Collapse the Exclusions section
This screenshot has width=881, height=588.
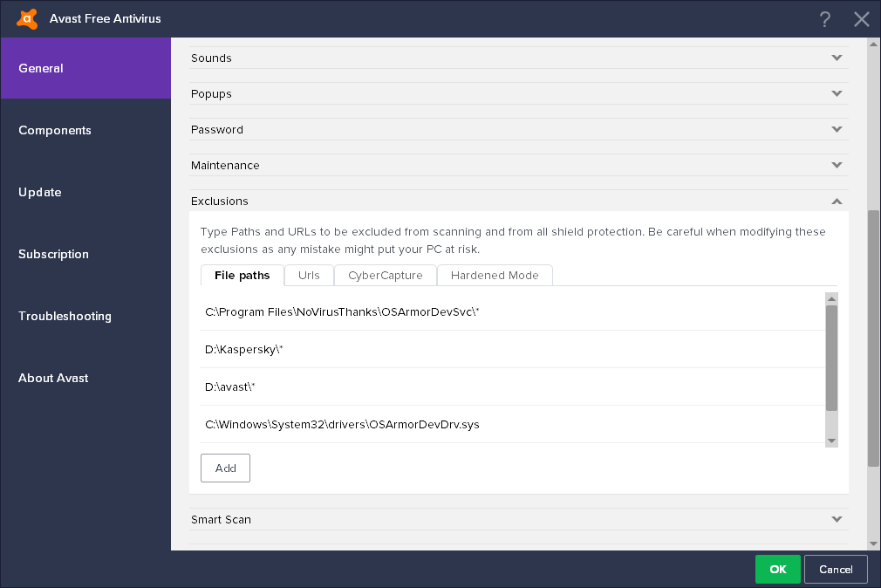837,202
